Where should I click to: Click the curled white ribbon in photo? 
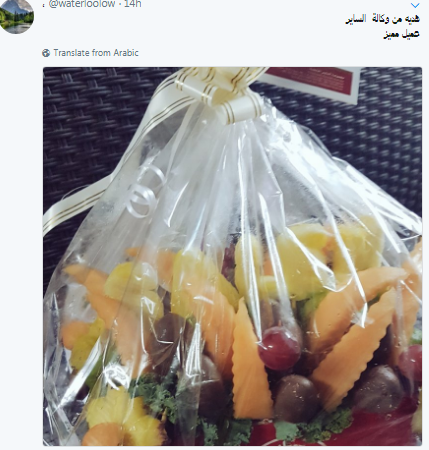[144, 193]
